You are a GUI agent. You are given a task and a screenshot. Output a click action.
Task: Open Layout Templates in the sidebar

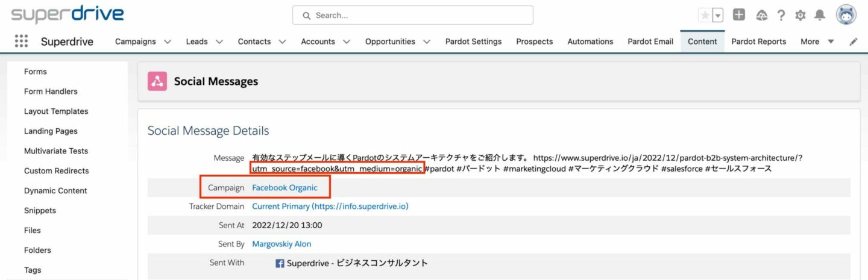click(56, 111)
